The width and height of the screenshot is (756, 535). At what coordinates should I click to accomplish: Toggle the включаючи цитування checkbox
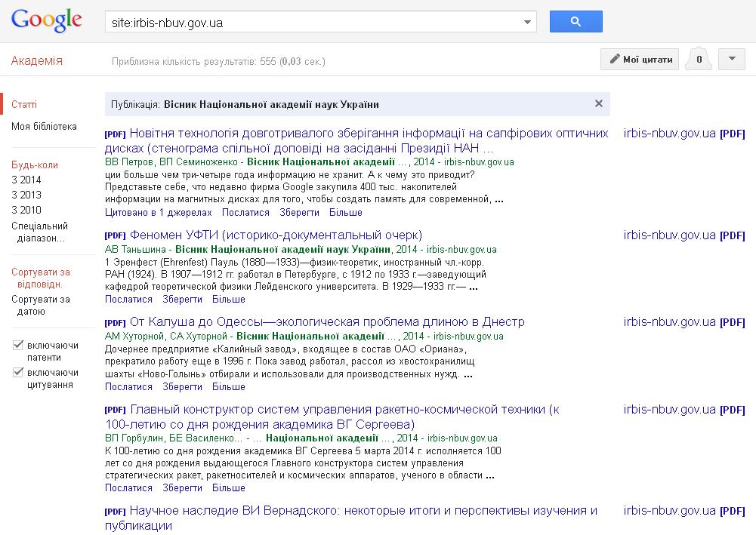coord(18,373)
